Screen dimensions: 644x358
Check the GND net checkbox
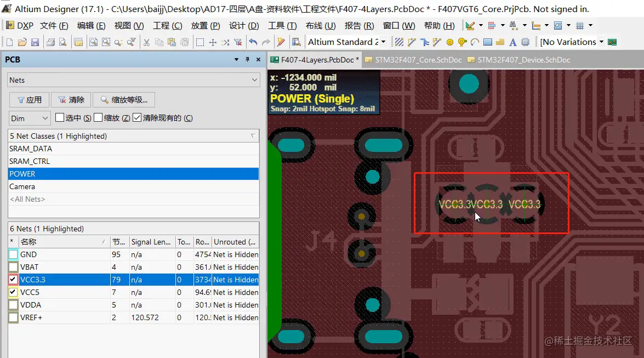pyautogui.click(x=13, y=254)
